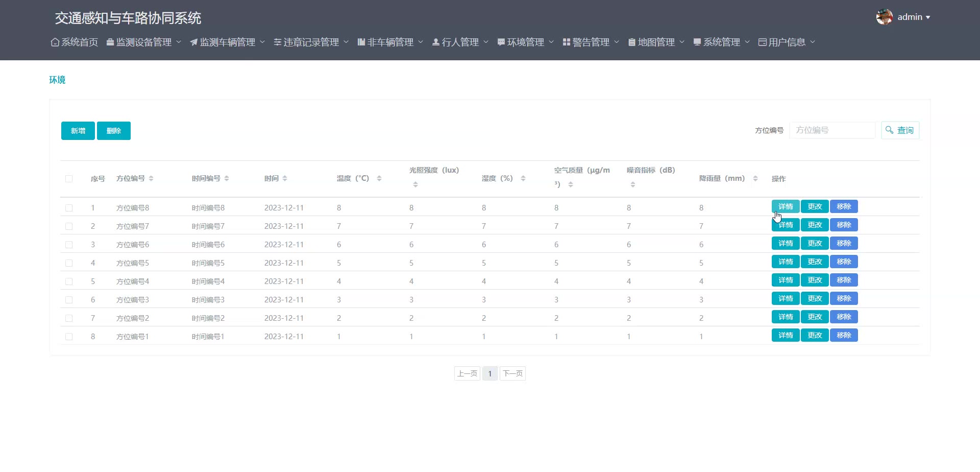Check the row for 方位编号7

(69, 226)
